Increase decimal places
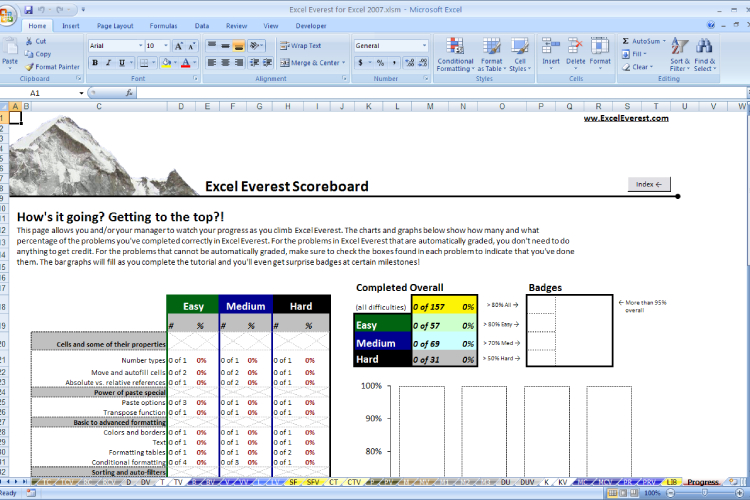The height and width of the screenshot is (500, 750). (x=409, y=63)
